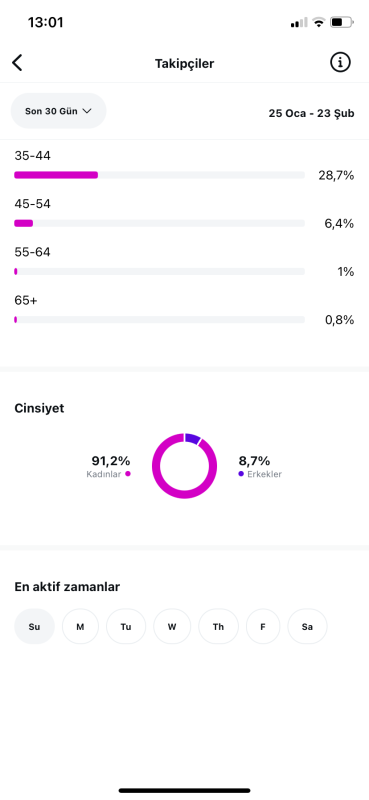
Task: Tap the gender donut chart
Action: pos(184,466)
